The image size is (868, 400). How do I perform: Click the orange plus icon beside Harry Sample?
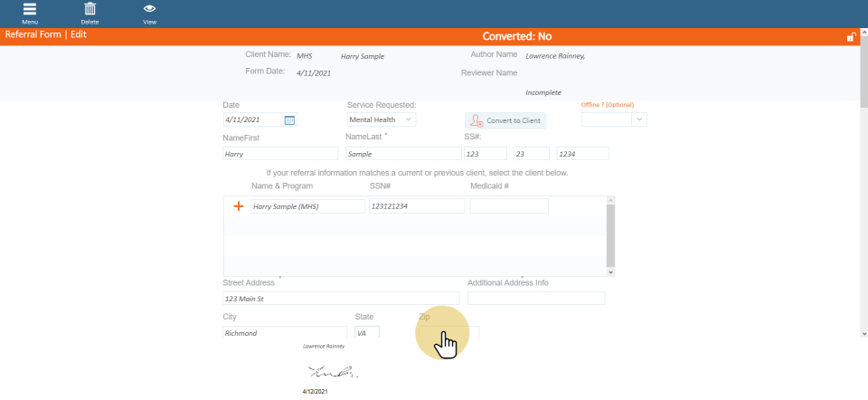pyautogui.click(x=239, y=206)
